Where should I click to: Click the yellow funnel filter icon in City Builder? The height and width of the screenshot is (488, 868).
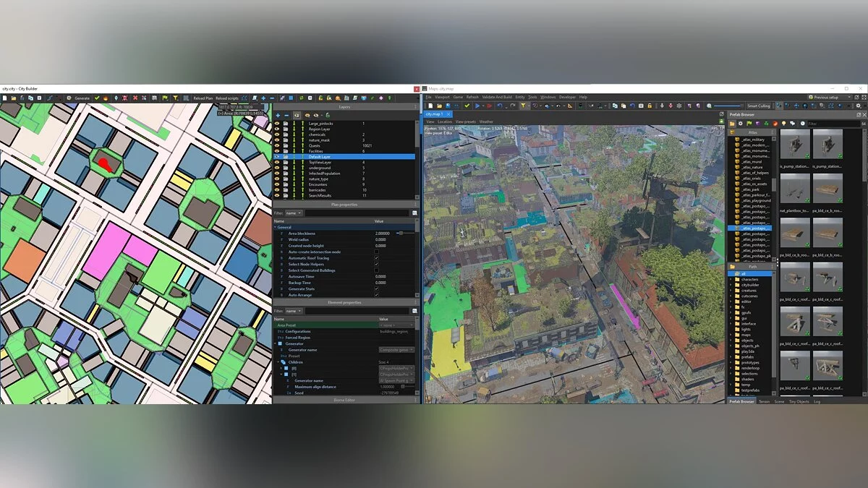tap(176, 98)
